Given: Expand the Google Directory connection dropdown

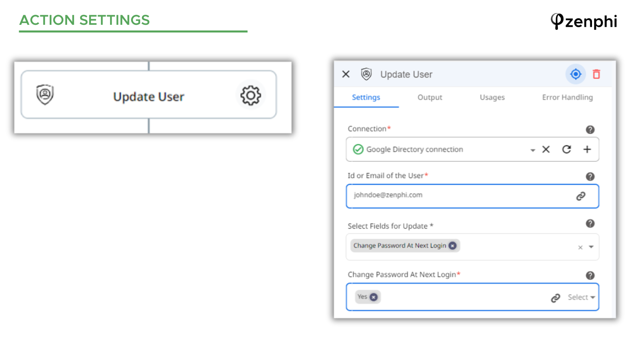Looking at the screenshot, I should 533,150.
